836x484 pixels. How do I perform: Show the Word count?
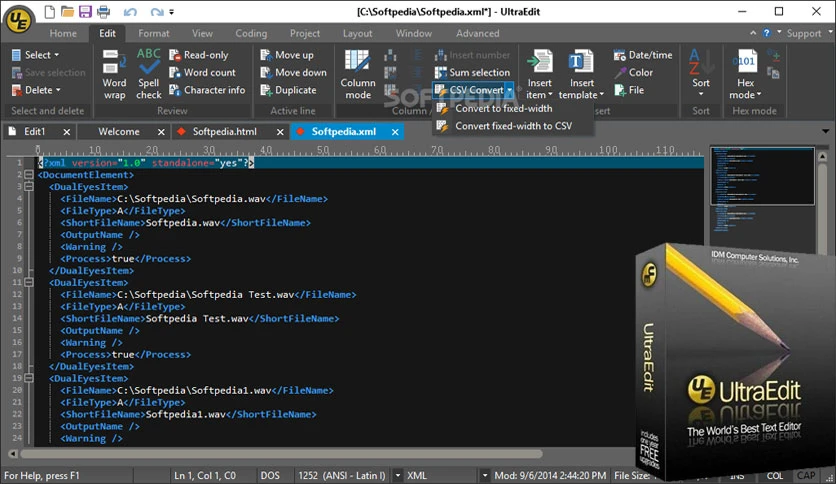point(203,72)
